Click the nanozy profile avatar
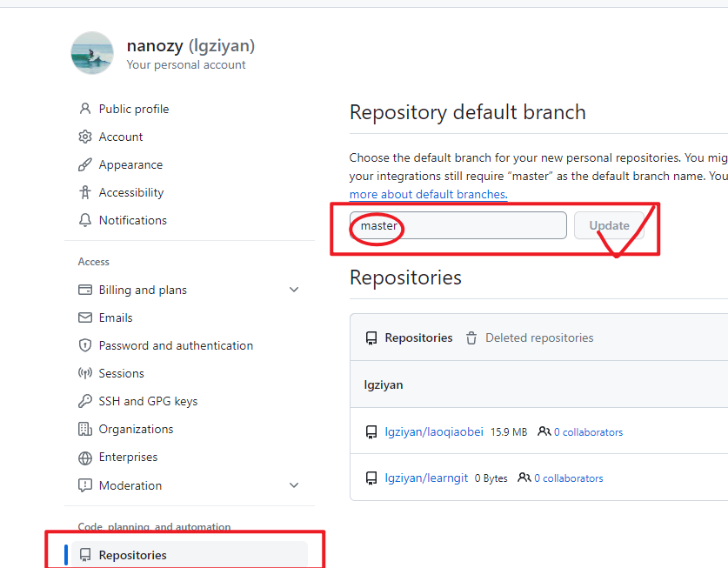This screenshot has width=728, height=568. tap(92, 53)
